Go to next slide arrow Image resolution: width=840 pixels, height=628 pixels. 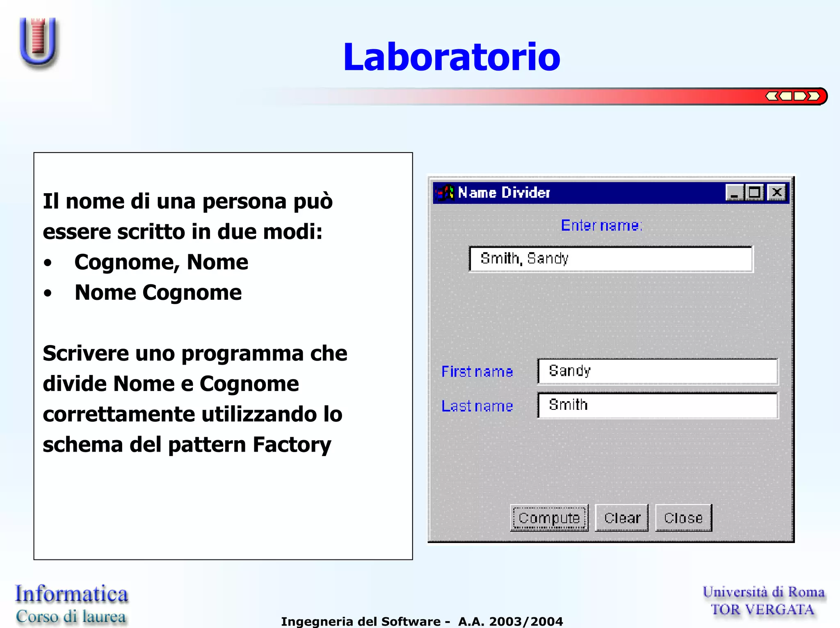[800, 96]
